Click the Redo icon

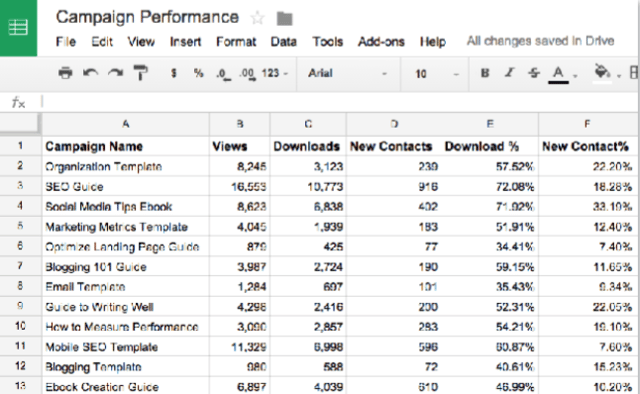[116, 73]
